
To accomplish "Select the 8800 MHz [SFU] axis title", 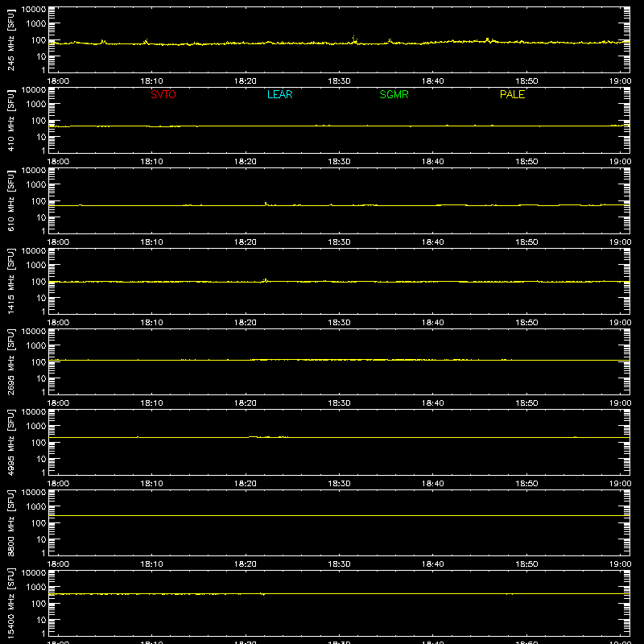I will tap(10, 522).
